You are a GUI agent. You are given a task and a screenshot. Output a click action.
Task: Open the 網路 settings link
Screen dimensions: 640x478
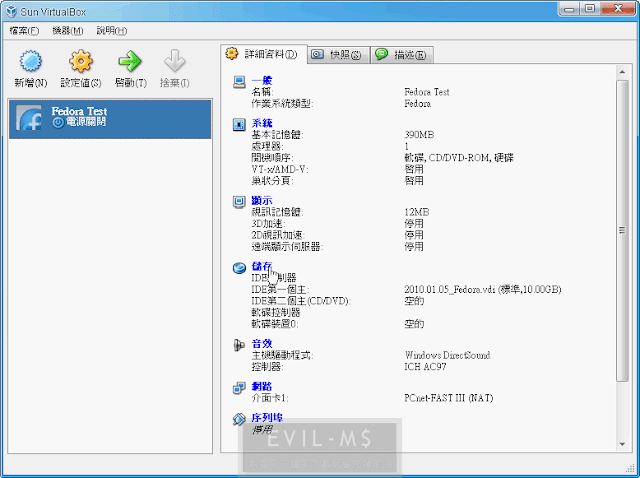click(262, 387)
